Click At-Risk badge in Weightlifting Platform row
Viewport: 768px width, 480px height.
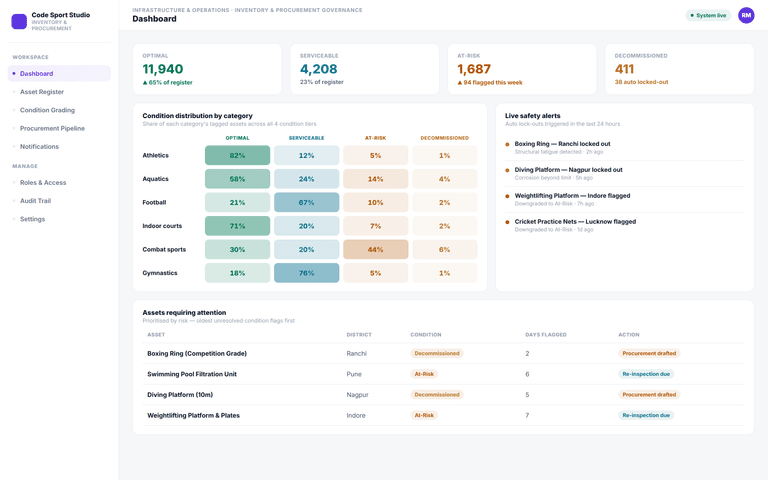(424, 415)
